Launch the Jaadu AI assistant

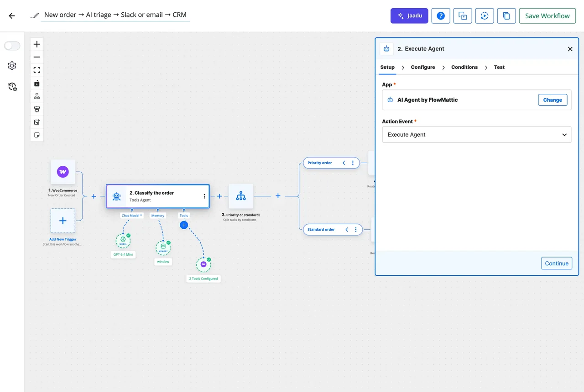tap(409, 15)
